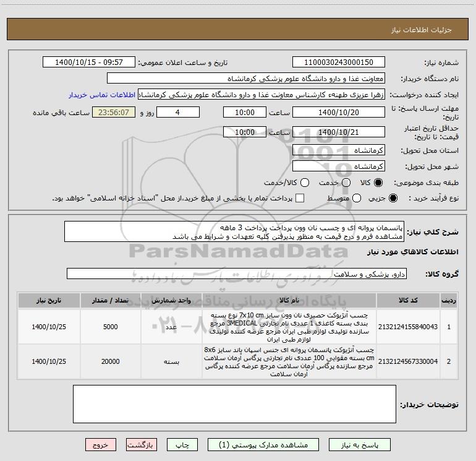Image resolution: width=476 pixels, height=461 pixels.
Task: Click the خروج exit button
Action: point(101,445)
